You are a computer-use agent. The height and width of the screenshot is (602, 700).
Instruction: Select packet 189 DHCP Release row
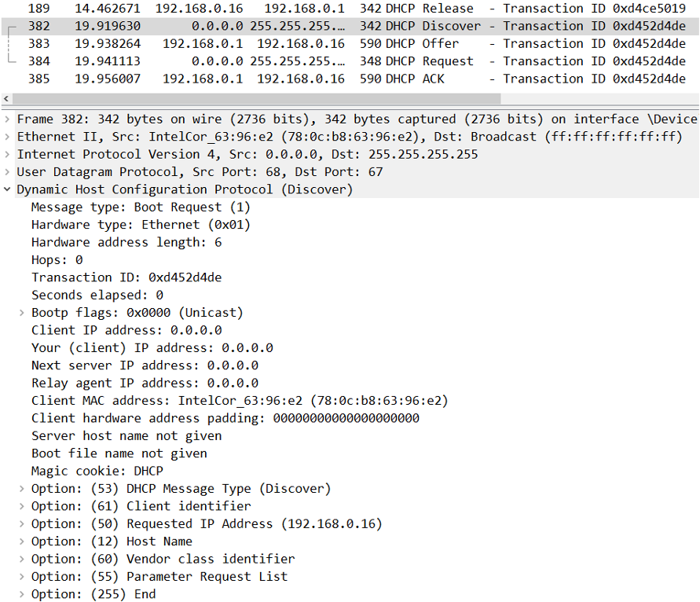[x=314, y=9]
